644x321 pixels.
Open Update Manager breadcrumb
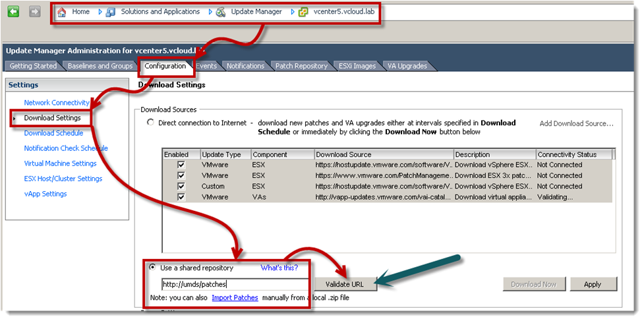[256, 11]
